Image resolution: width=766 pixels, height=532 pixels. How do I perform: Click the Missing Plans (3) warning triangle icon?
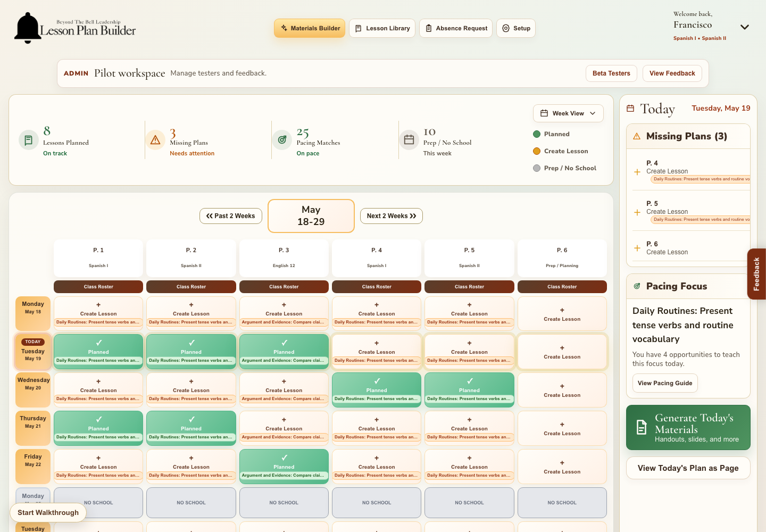[x=637, y=137]
